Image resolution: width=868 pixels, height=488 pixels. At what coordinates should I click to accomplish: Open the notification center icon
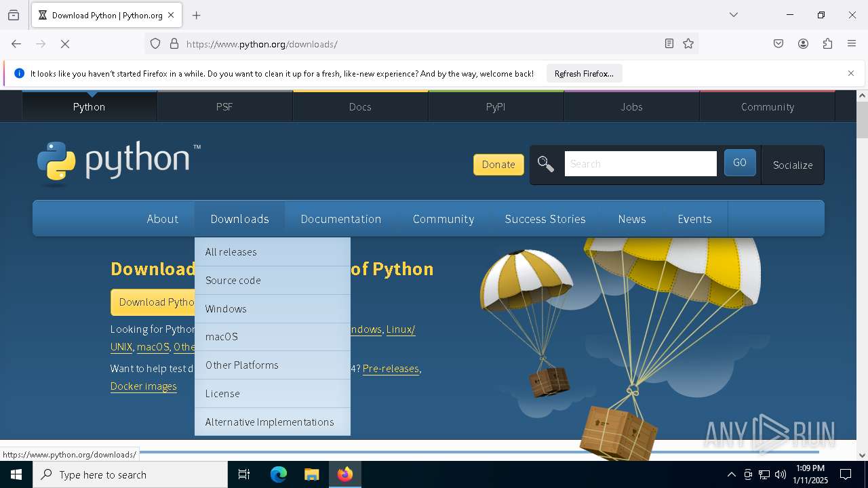click(846, 474)
